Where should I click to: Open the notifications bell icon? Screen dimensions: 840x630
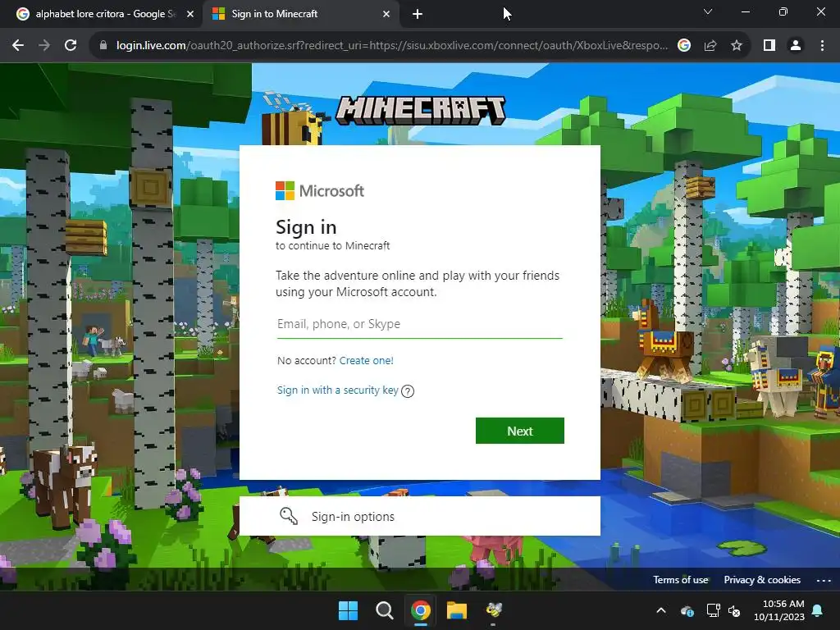[818, 610]
